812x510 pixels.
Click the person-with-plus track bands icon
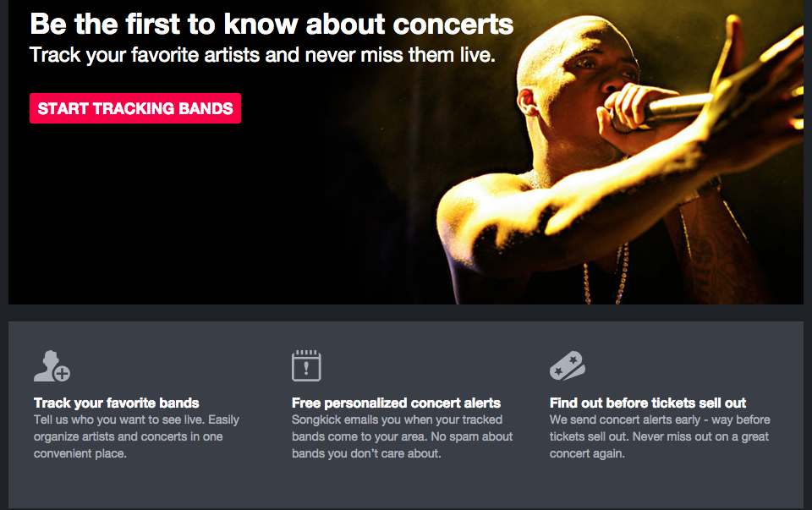coord(52,366)
